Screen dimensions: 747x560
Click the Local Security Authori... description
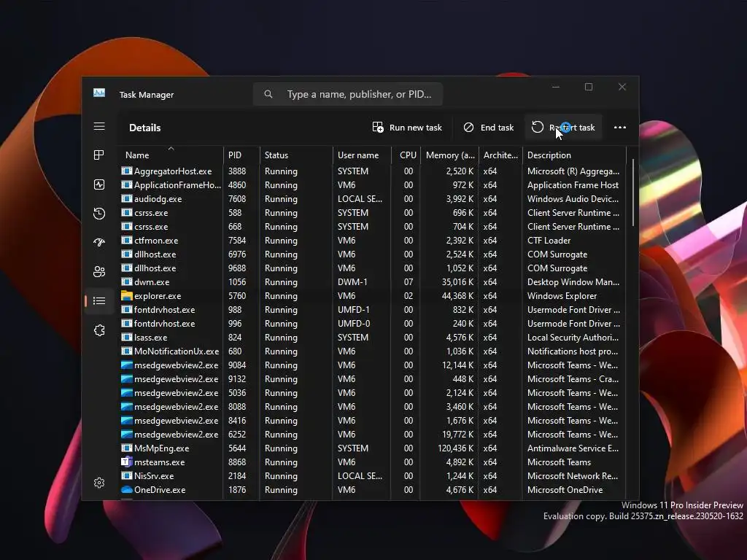(x=573, y=337)
